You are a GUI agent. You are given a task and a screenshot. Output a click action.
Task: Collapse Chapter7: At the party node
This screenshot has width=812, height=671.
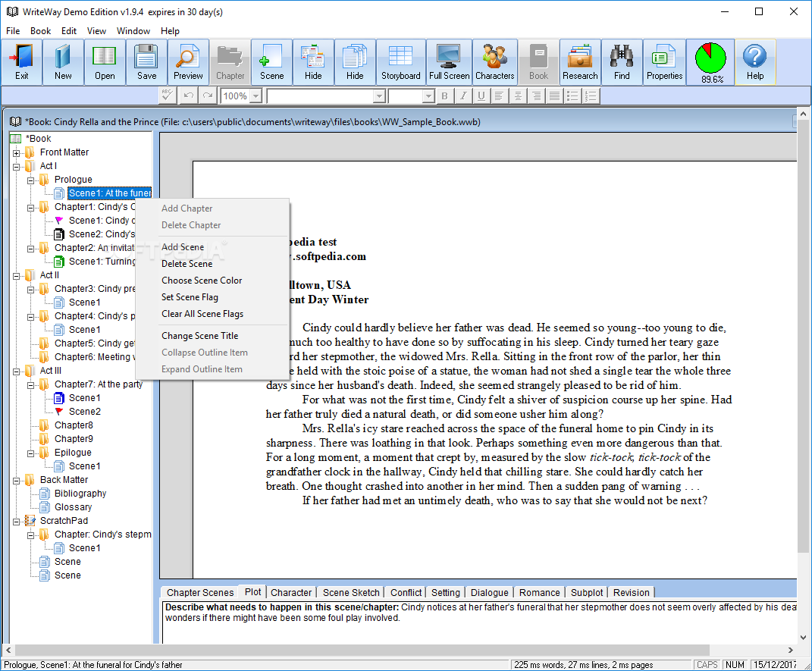tap(31, 385)
